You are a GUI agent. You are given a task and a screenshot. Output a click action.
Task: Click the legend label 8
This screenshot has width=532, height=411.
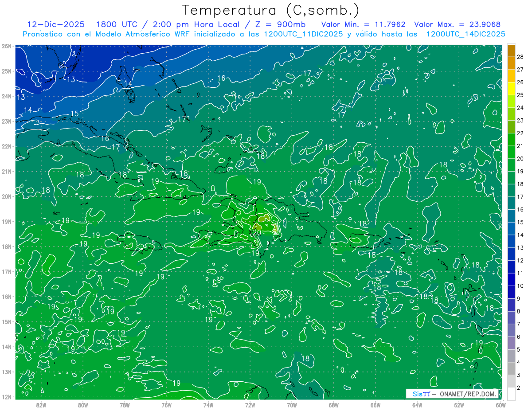[519, 312]
